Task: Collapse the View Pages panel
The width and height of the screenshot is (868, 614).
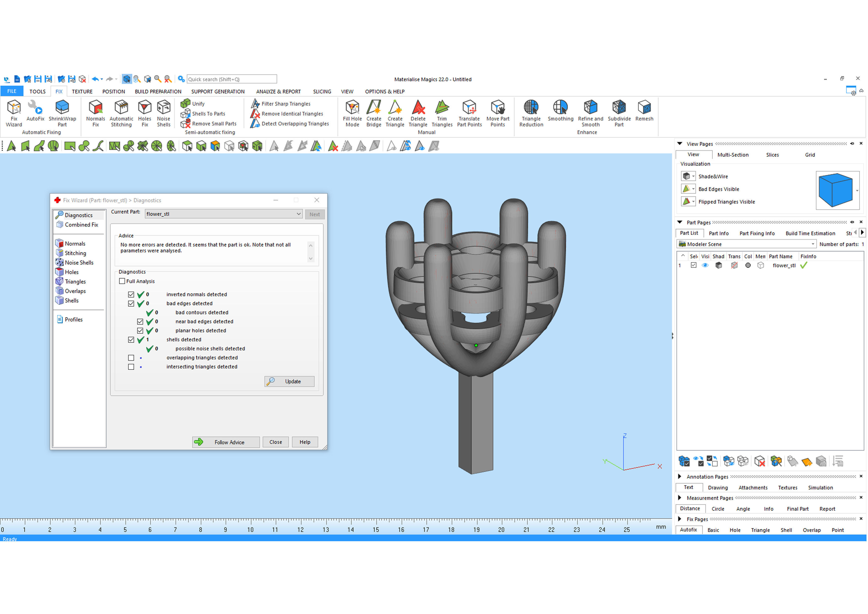Action: coord(680,144)
